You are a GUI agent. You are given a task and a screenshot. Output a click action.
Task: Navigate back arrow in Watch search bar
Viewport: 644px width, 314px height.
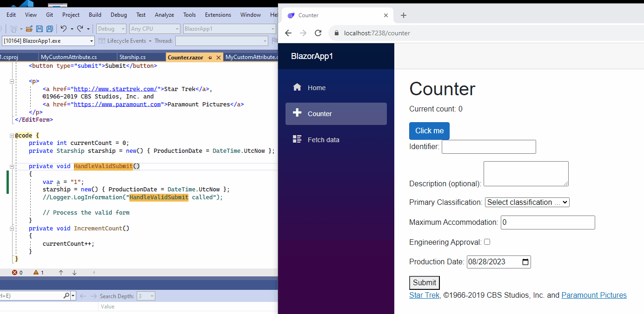pos(83,296)
